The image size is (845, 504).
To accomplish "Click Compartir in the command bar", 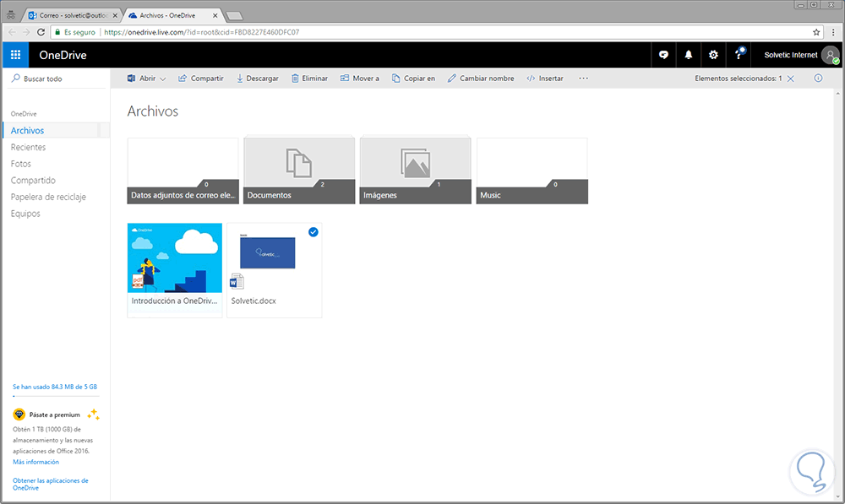I will [x=200, y=78].
